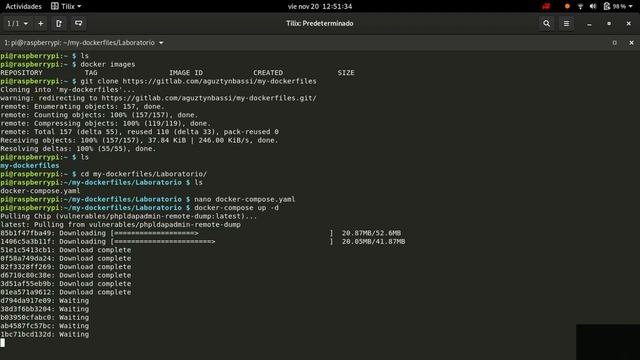Add terminal down
This screenshot has height=360, width=640.
pos(78,24)
